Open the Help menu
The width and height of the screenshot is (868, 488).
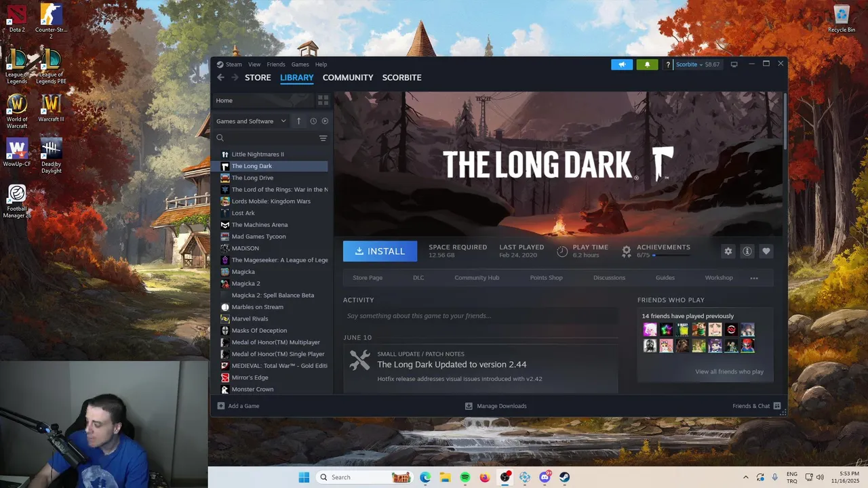pyautogui.click(x=321, y=64)
